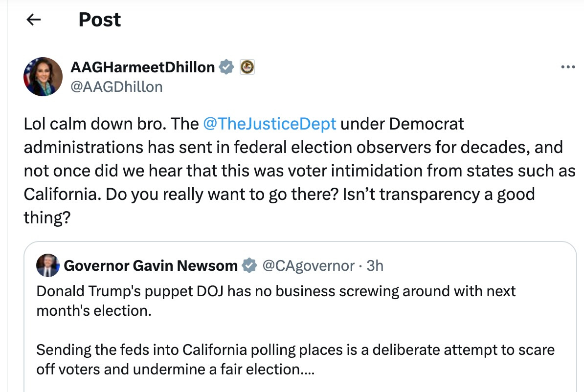Image resolution: width=584 pixels, height=392 pixels.
Task: Click AAGHarmeetDhillon's profile picture
Action: pyautogui.click(x=43, y=76)
